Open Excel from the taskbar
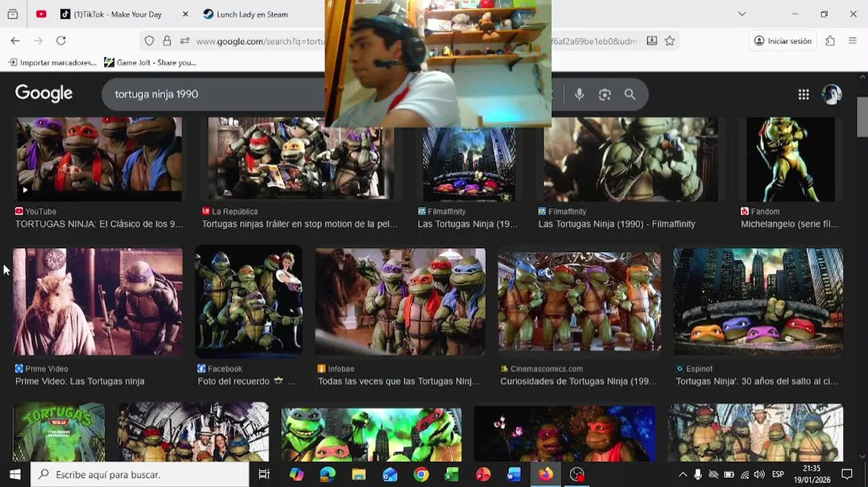Screen dimensions: 868x487 (x=452, y=474)
